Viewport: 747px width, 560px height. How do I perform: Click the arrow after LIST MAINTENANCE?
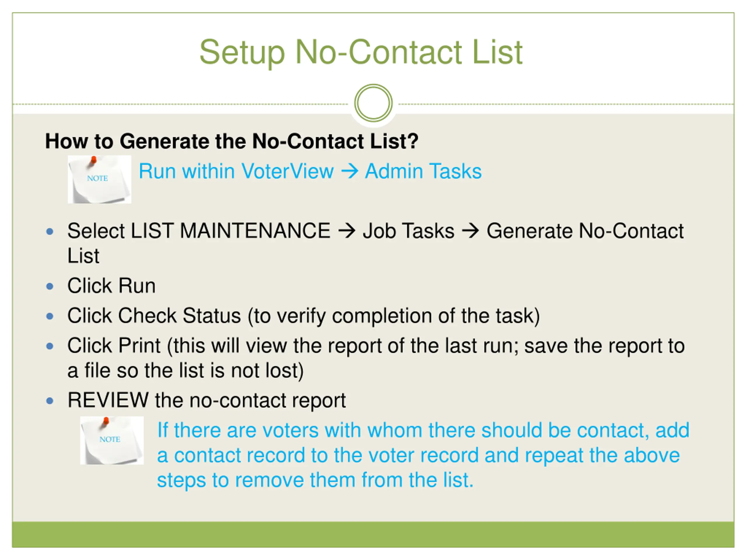tap(347, 231)
